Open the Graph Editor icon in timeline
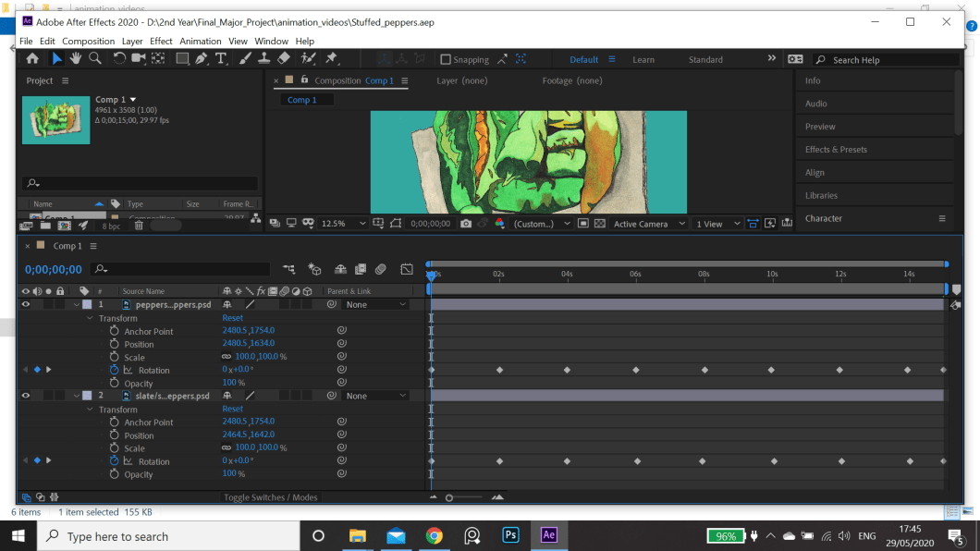Viewport: 980px width, 551px height. click(x=406, y=269)
